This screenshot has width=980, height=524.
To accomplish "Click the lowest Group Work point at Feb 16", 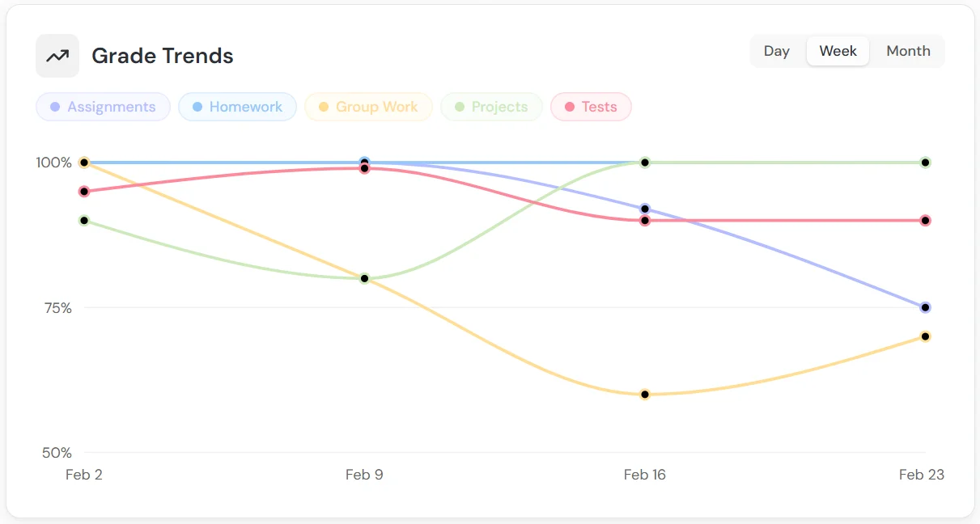I will [x=644, y=395].
